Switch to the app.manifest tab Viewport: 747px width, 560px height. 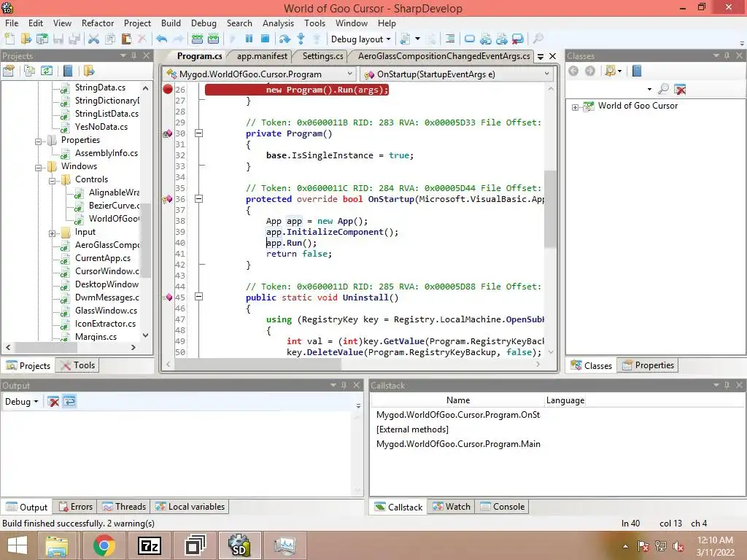click(262, 56)
